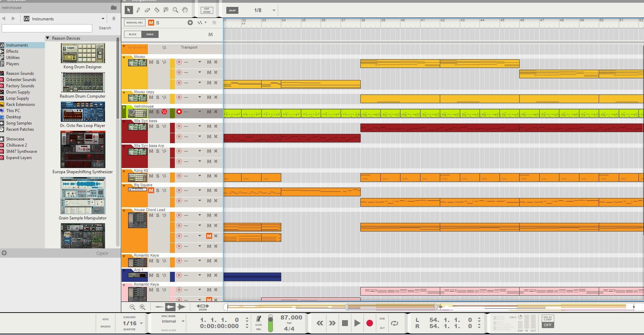
Task: Collapse the Kong Kit track
Action: pyautogui.click(x=124, y=171)
